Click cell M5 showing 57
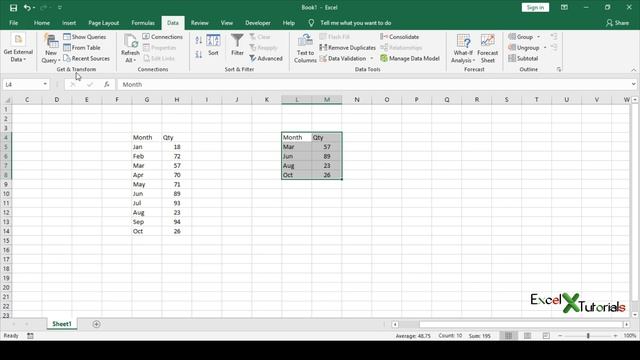 (327, 147)
